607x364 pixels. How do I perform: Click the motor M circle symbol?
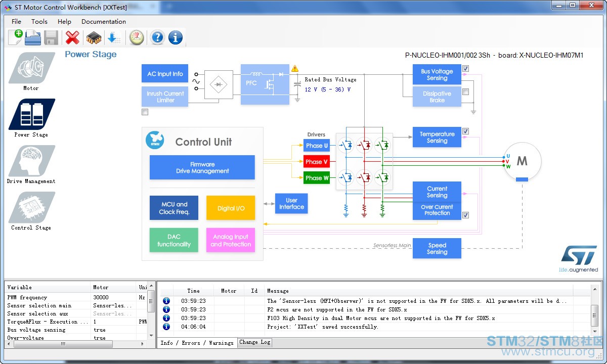coord(522,161)
